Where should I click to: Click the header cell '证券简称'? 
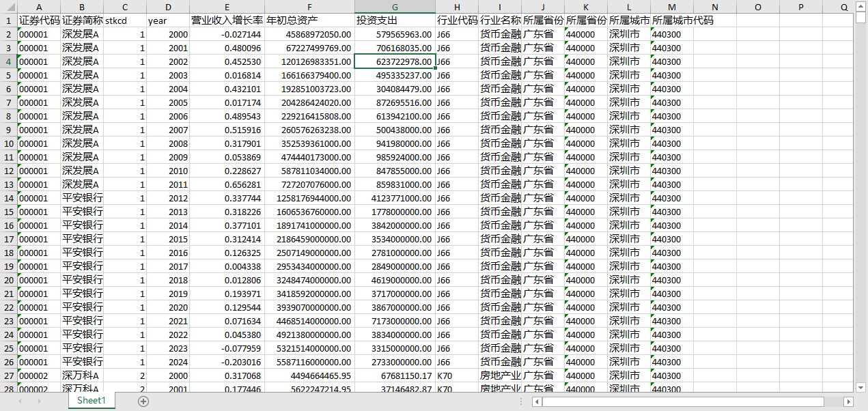[82, 20]
